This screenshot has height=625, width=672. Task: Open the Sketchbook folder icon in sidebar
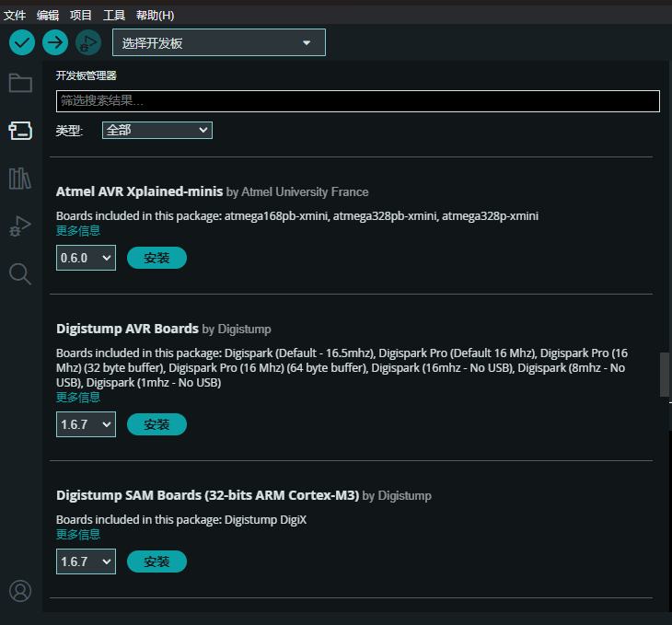tap(20, 84)
